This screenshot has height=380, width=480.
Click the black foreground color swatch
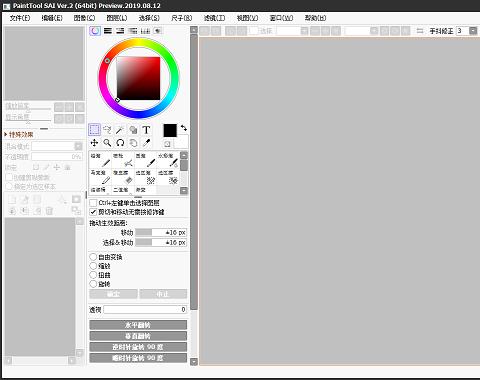coord(170,131)
